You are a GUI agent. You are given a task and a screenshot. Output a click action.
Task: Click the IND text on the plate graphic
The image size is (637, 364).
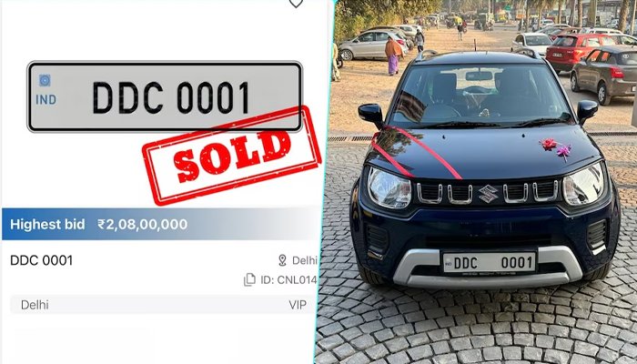(x=45, y=100)
